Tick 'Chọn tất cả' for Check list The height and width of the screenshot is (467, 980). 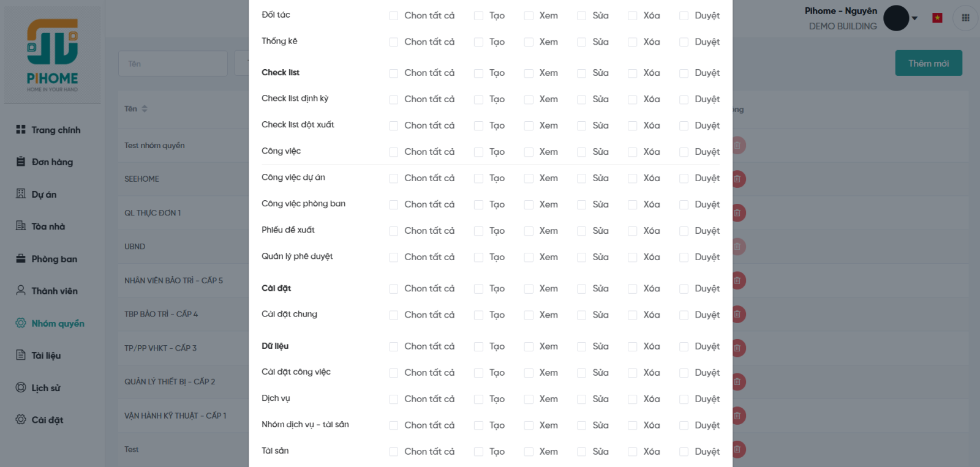[394, 73]
